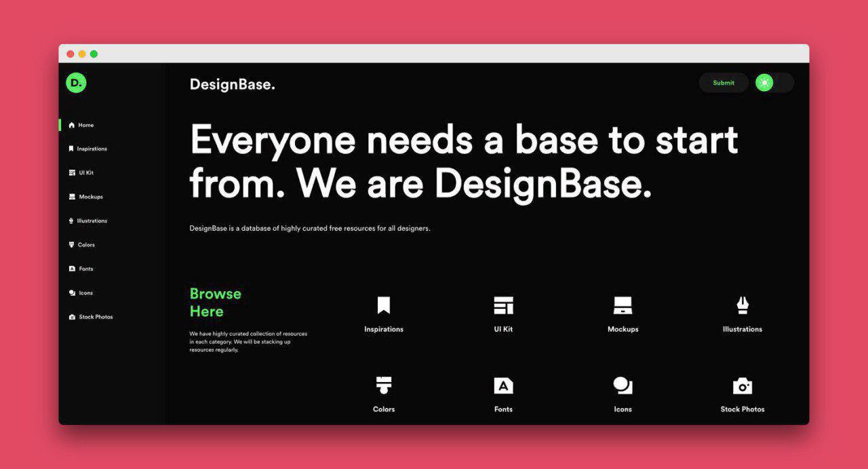Select the UI Kit layout icon

[503, 305]
